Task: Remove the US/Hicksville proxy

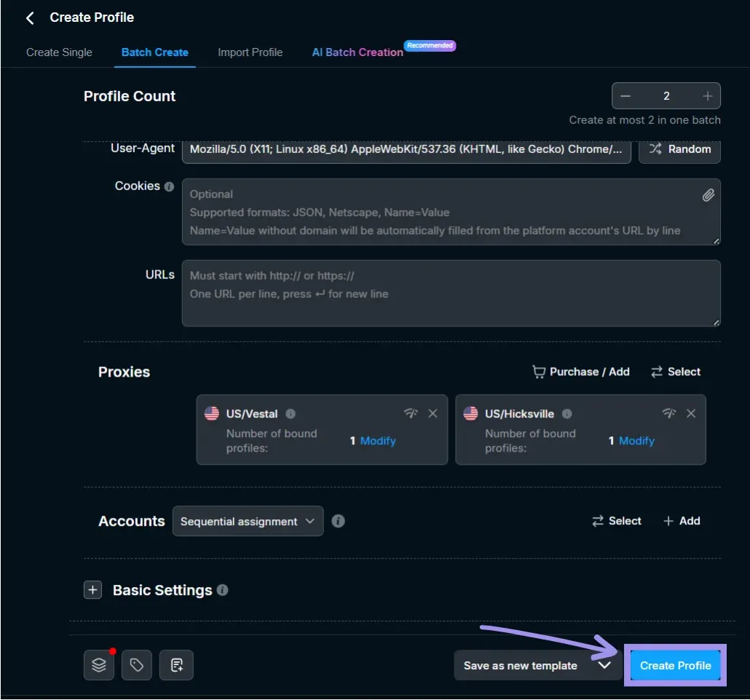Action: click(691, 414)
